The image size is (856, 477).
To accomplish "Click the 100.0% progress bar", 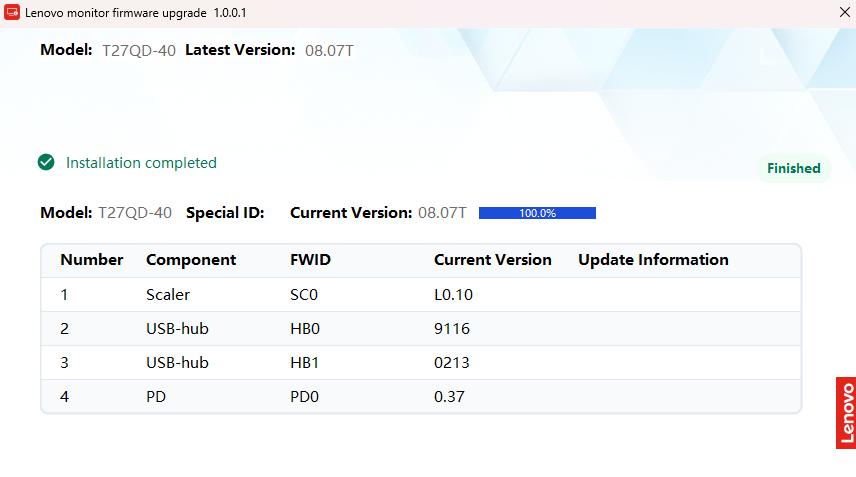I will [537, 213].
